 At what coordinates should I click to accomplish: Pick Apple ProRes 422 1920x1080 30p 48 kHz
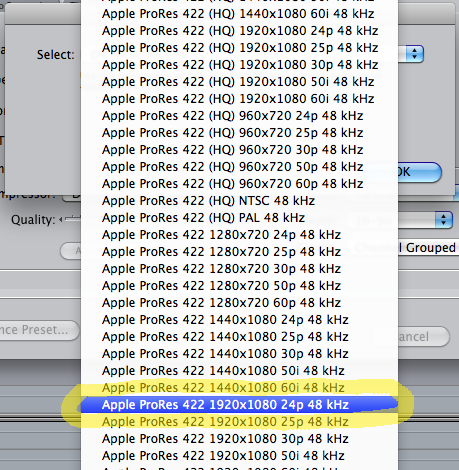click(239, 439)
